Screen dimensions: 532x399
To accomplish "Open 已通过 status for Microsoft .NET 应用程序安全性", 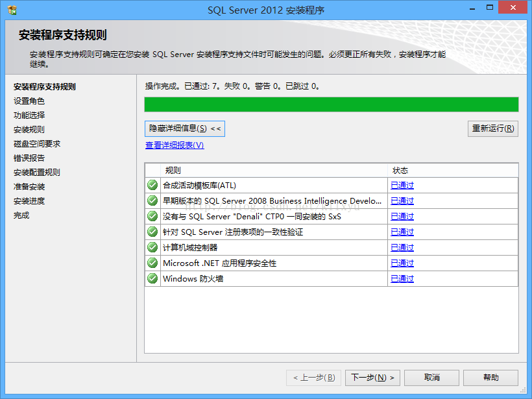I will pyautogui.click(x=402, y=263).
